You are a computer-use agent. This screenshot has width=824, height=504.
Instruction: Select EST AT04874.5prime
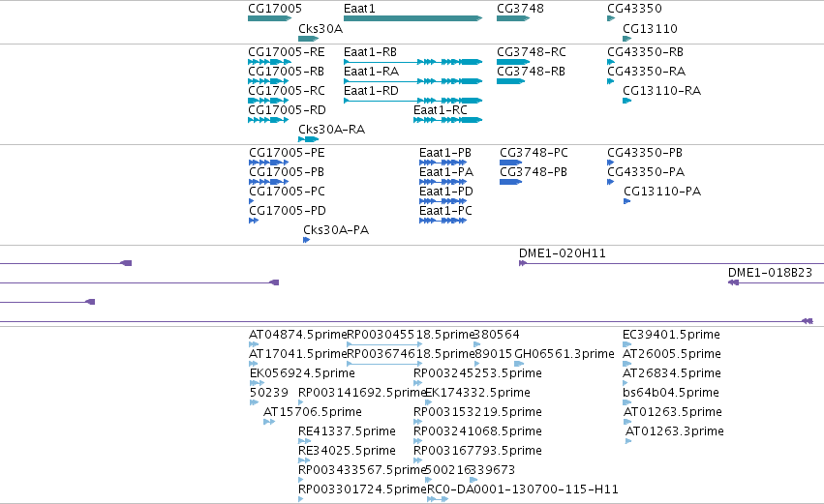tap(254, 345)
